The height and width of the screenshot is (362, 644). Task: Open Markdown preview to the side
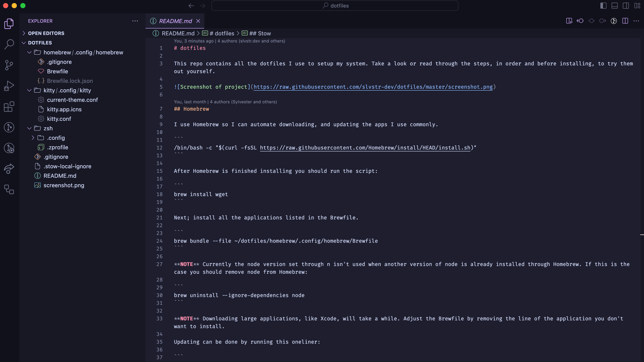click(x=569, y=21)
